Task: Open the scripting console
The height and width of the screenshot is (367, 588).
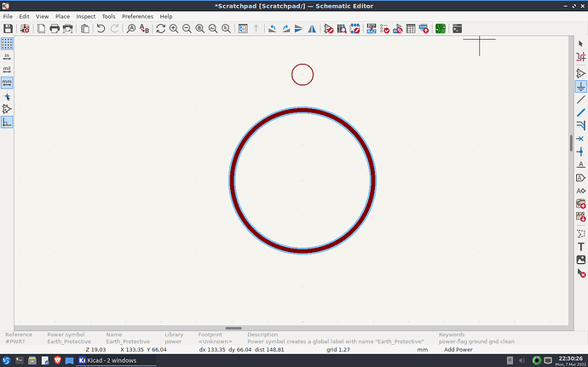Action: point(457,28)
